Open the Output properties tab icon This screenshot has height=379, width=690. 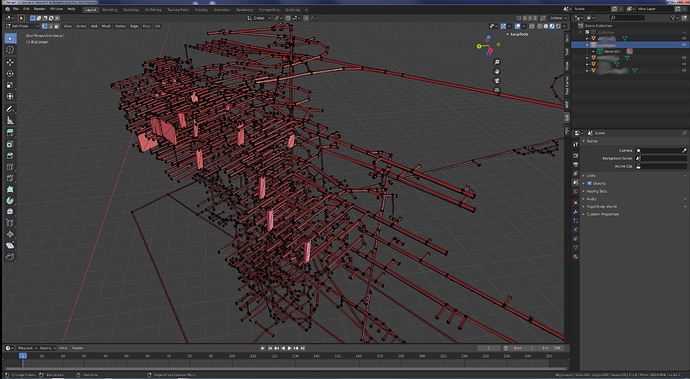[576, 164]
